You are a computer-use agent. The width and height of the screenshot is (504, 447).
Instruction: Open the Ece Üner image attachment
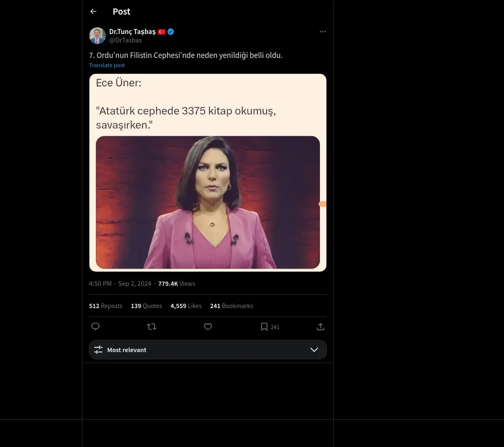tap(207, 173)
